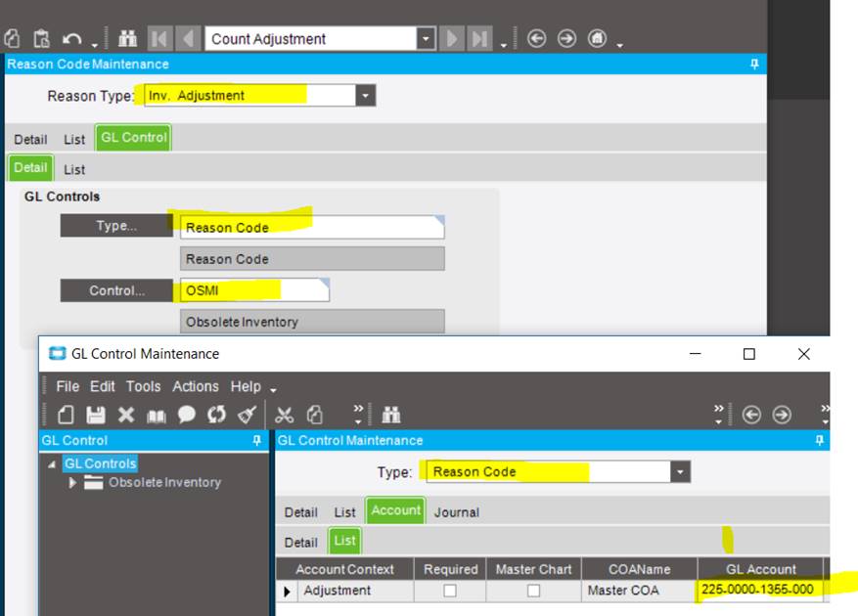The height and width of the screenshot is (616, 858).
Task: Click the Control... button in GL Controls
Action: click(x=116, y=290)
